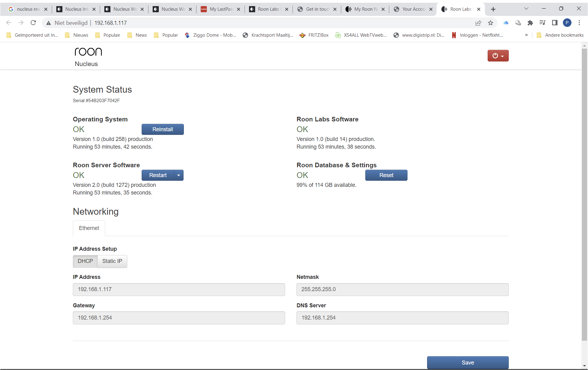
Task: Open the Populair bookmark folder
Action: click(x=108, y=35)
